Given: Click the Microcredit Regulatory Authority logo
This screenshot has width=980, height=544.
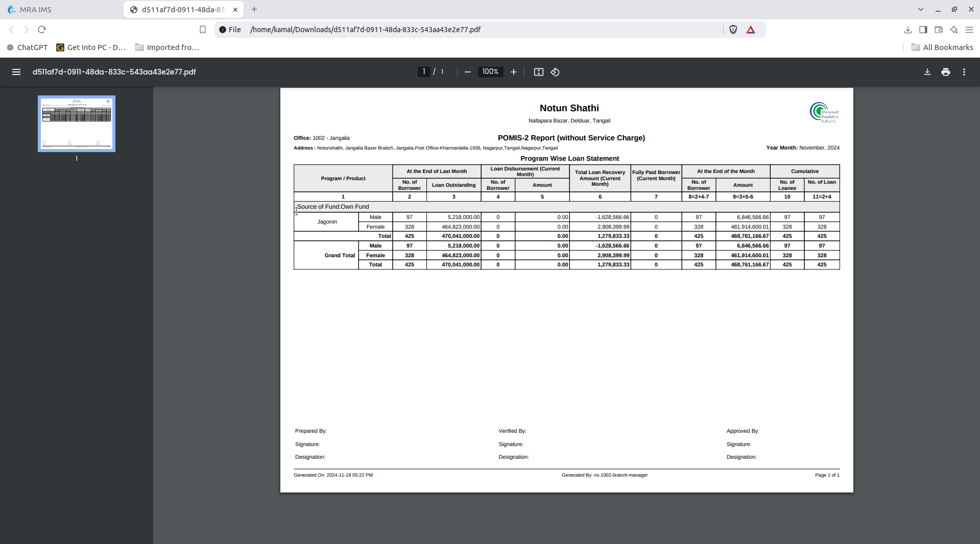Looking at the screenshot, I should click(824, 113).
